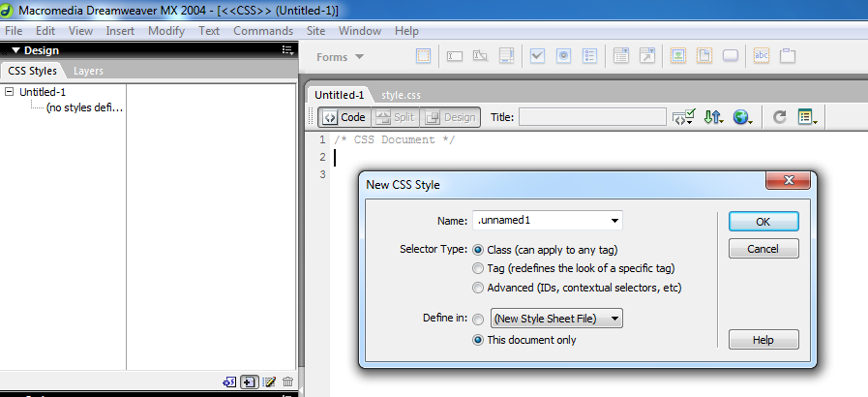This screenshot has height=397, width=868.
Task: Insert a File Field form control
Action: coord(704,56)
